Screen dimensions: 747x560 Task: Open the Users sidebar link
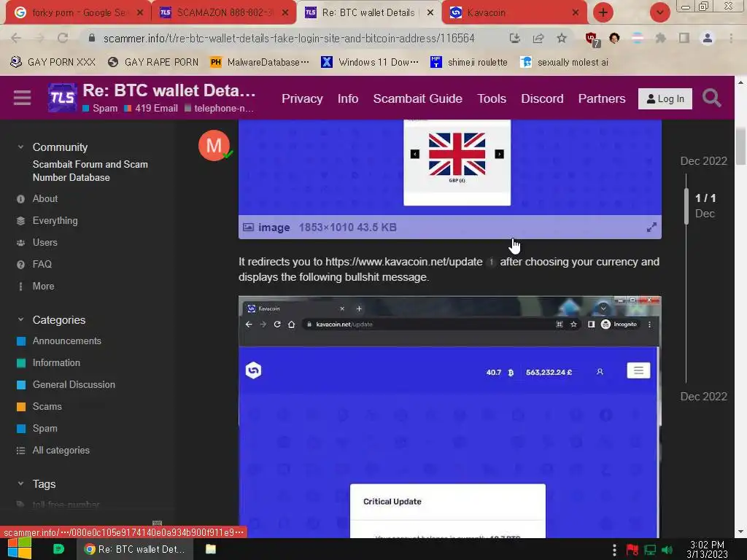pyautogui.click(x=44, y=242)
